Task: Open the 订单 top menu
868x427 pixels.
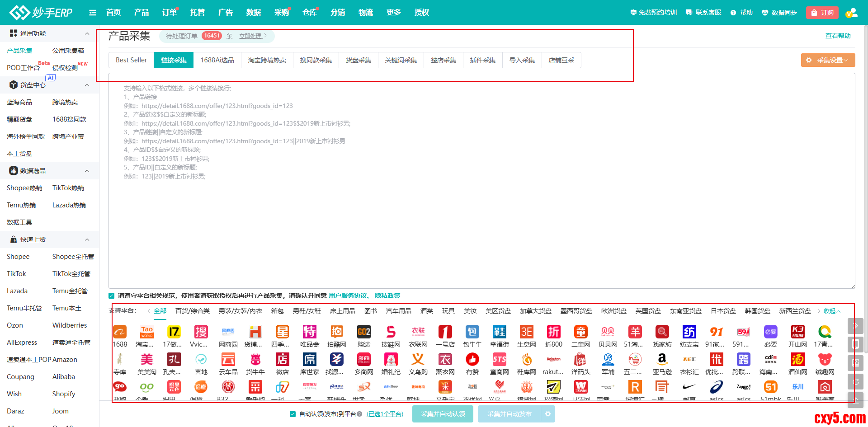Action: [170, 13]
